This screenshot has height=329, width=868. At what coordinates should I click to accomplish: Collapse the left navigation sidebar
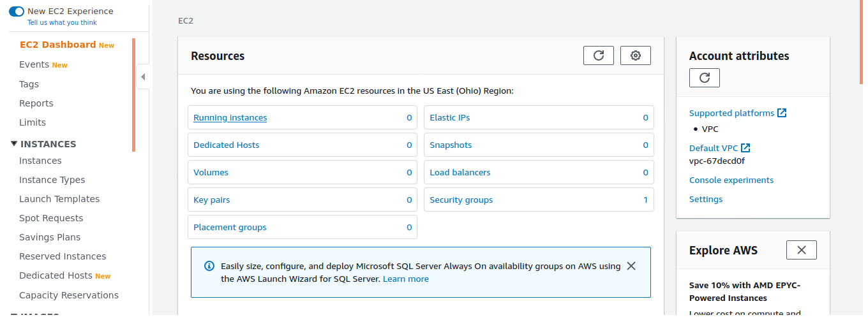[143, 77]
